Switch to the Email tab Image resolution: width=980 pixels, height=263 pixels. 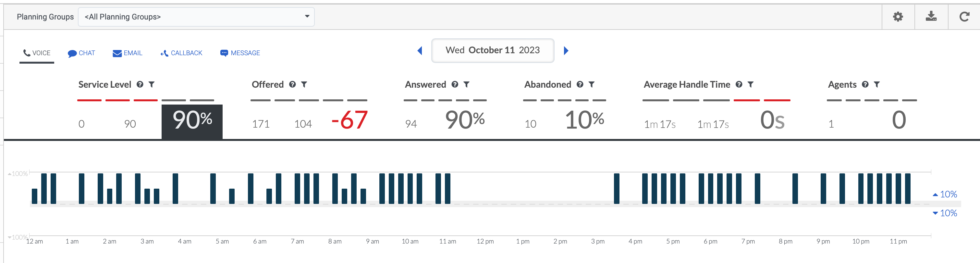pyautogui.click(x=128, y=53)
